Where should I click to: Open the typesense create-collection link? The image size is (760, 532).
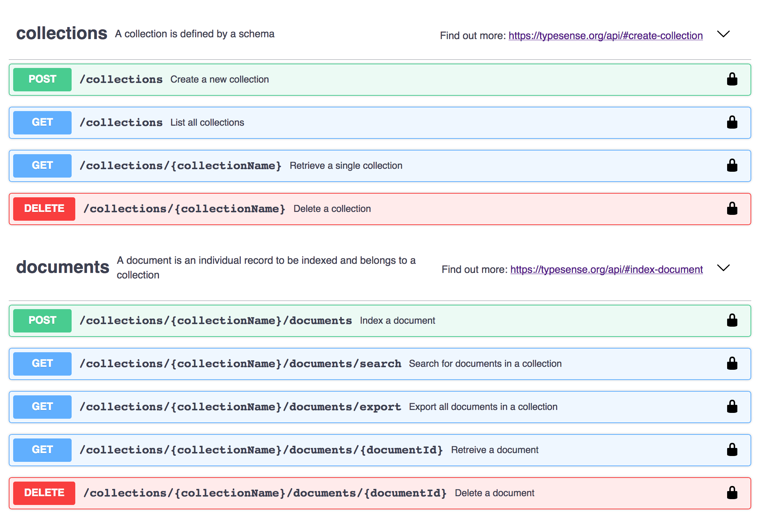(605, 36)
